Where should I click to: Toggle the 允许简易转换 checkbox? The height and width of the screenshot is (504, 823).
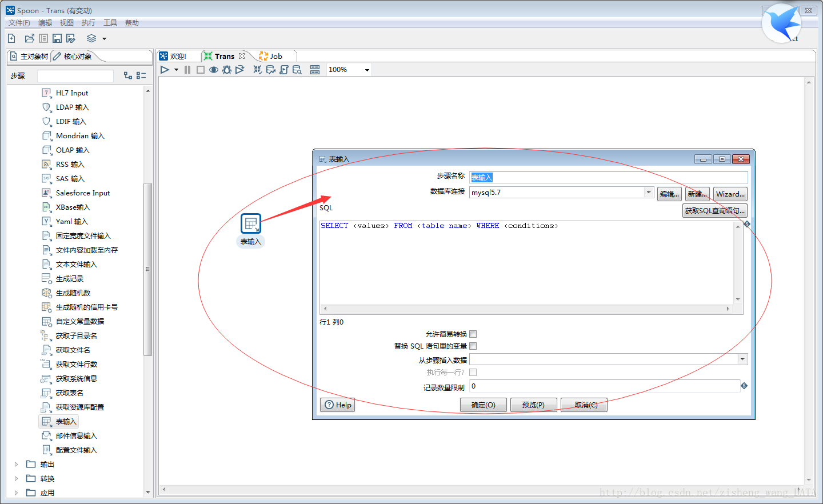click(x=473, y=334)
